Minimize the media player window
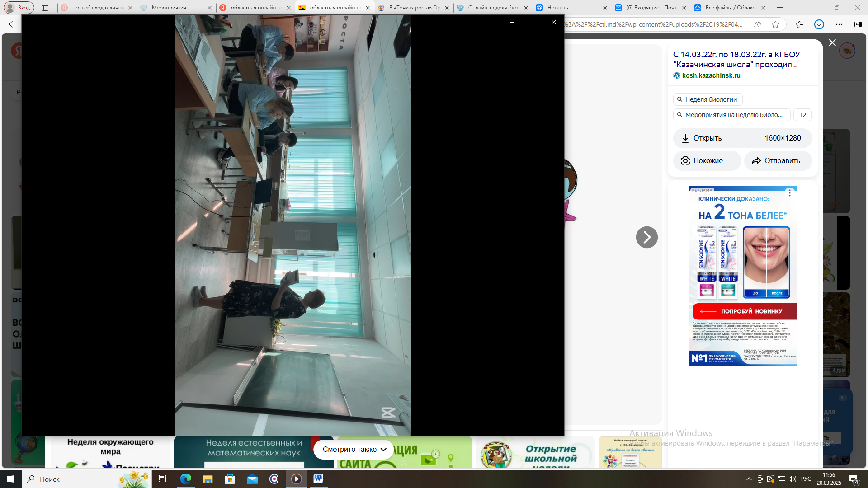 coord(512,22)
